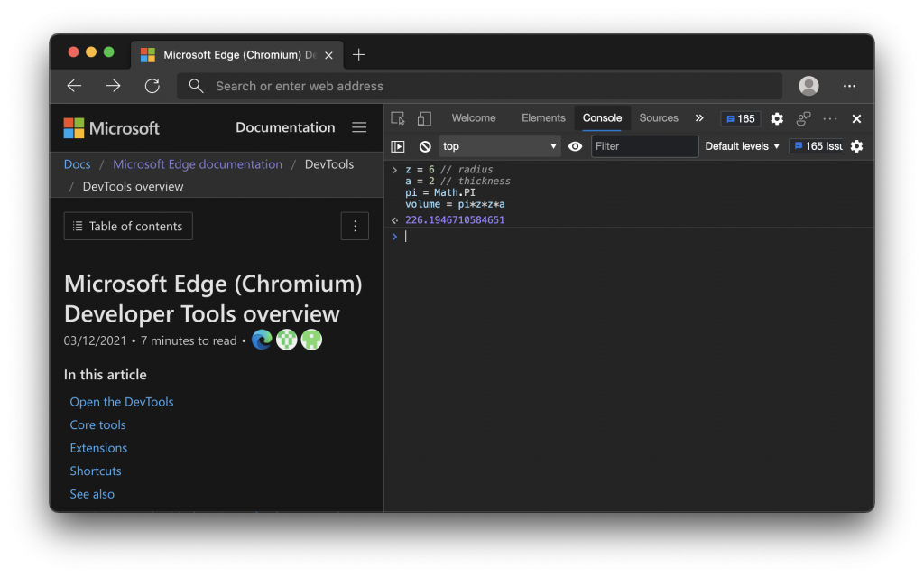
Task: Click the Search or enter web address bar
Action: (480, 86)
